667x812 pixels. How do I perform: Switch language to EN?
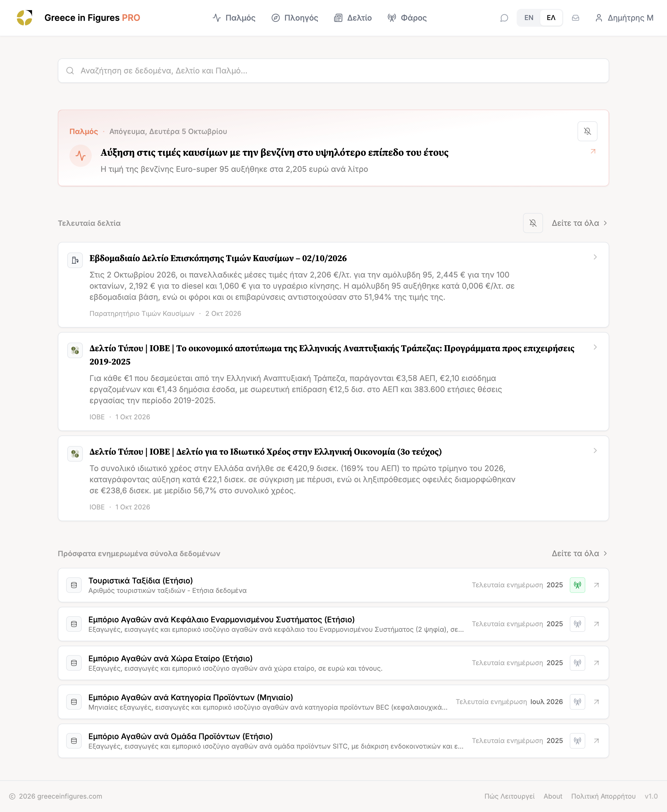(x=529, y=18)
